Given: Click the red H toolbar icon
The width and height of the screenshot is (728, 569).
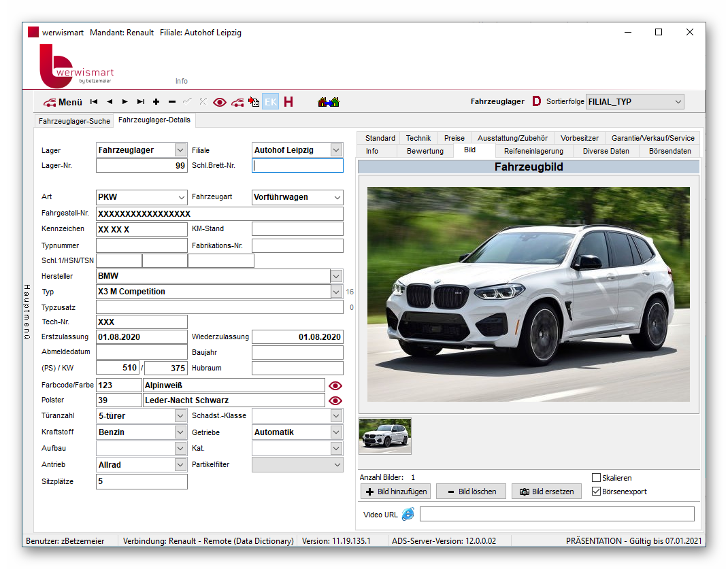Looking at the screenshot, I should pos(288,101).
